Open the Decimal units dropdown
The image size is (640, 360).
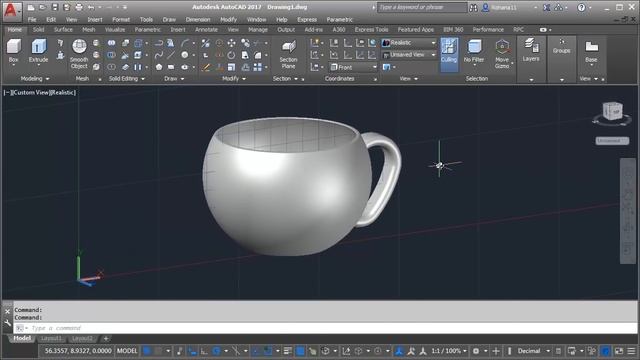[533, 351]
